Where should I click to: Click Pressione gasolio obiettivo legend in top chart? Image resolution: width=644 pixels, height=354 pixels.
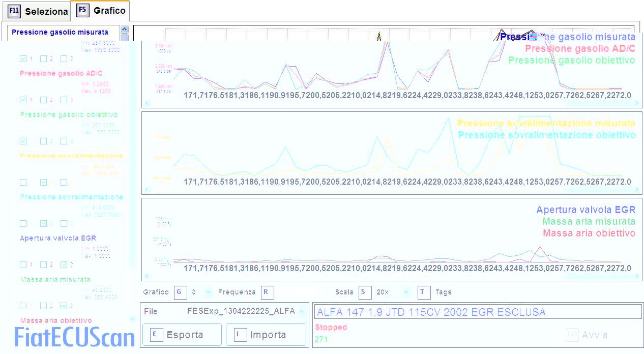pyautogui.click(x=572, y=60)
